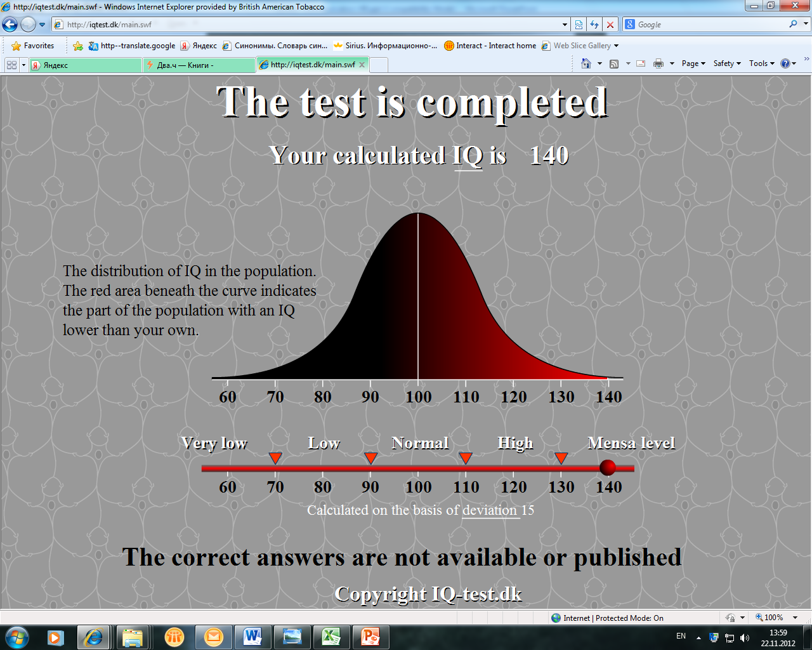The image size is (812, 650).
Task: Click the underlined deviation link
Action: coord(490,510)
